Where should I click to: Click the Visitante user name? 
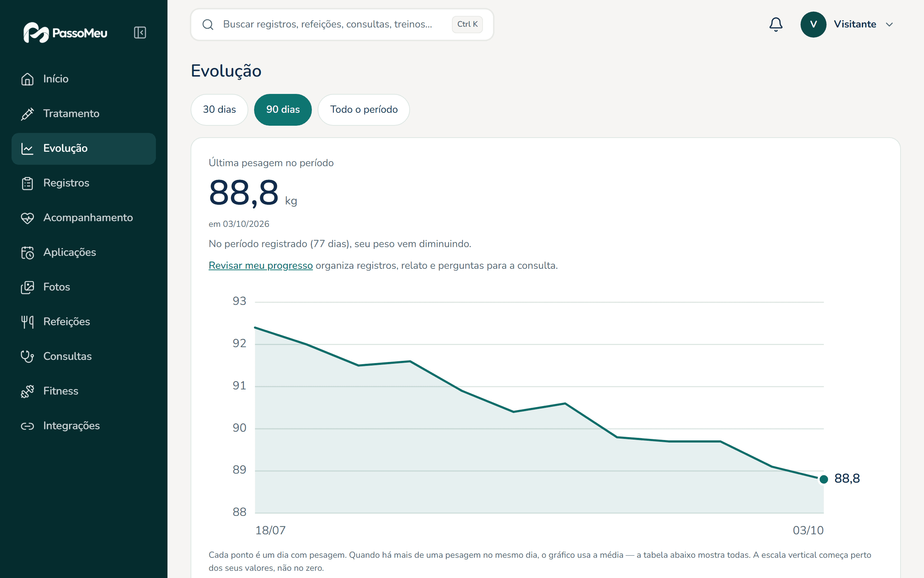click(855, 25)
